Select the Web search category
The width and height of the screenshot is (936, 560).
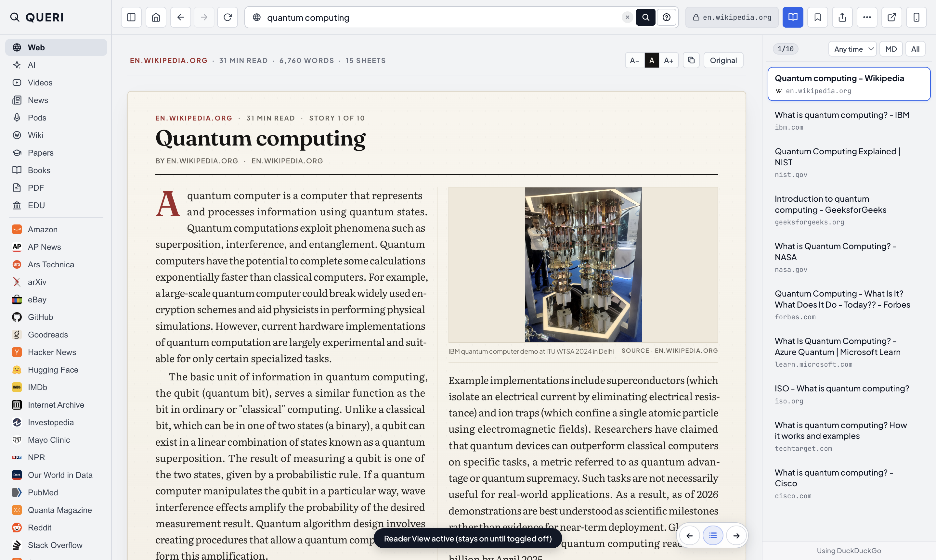tap(56, 47)
